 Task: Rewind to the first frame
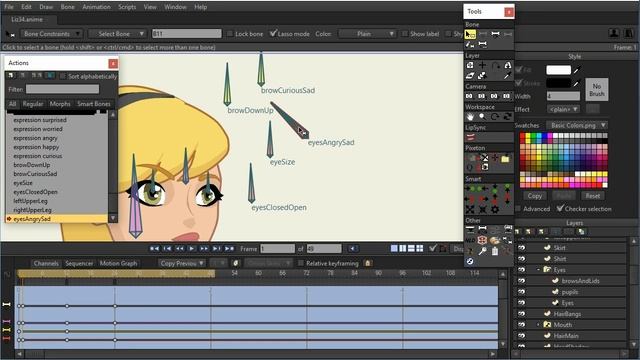[x=154, y=248]
